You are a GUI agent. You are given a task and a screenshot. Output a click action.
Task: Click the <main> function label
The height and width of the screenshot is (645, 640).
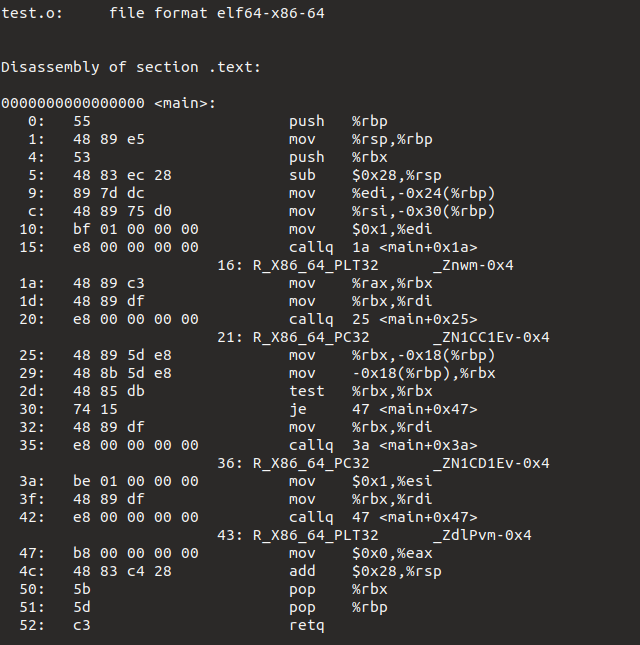[185, 103]
